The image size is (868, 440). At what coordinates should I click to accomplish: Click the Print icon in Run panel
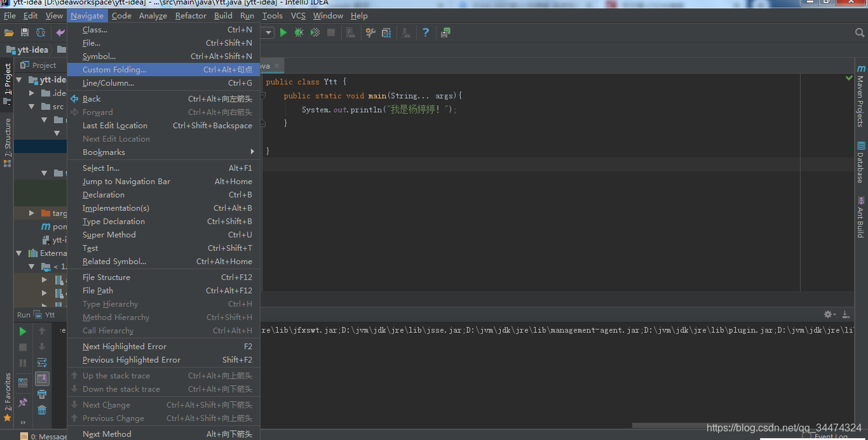[x=42, y=394]
